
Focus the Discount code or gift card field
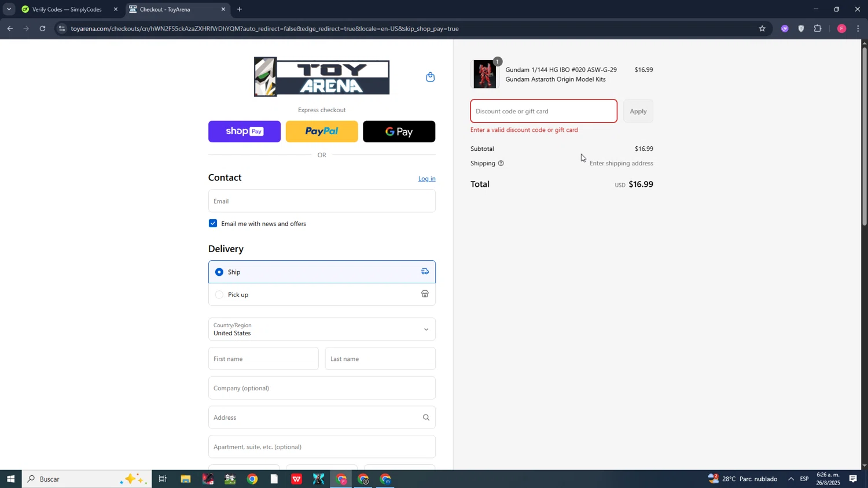pyautogui.click(x=543, y=111)
